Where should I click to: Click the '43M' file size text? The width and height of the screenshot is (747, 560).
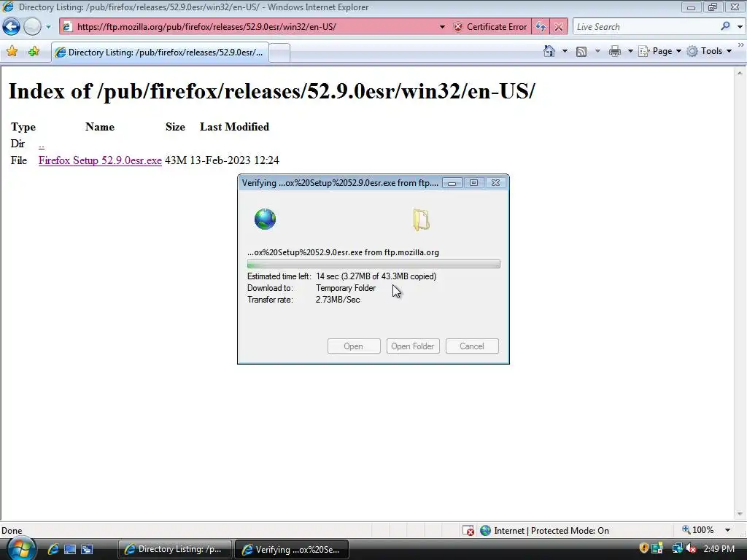tap(176, 160)
